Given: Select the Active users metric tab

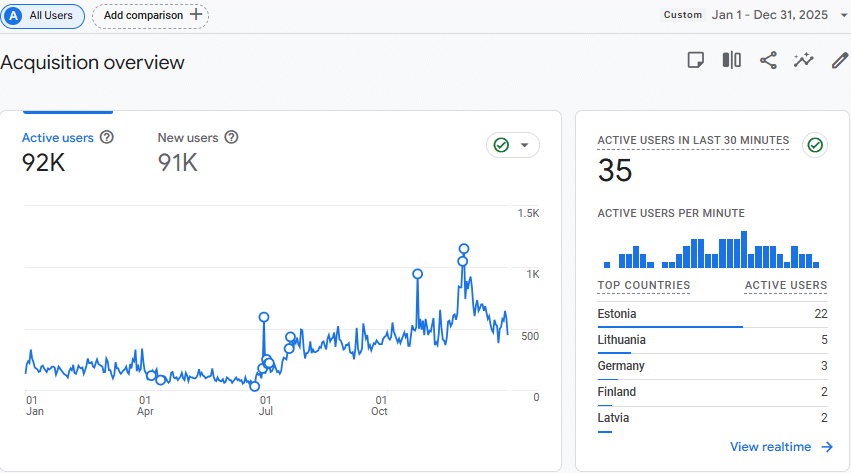Looking at the screenshot, I should coord(58,137).
